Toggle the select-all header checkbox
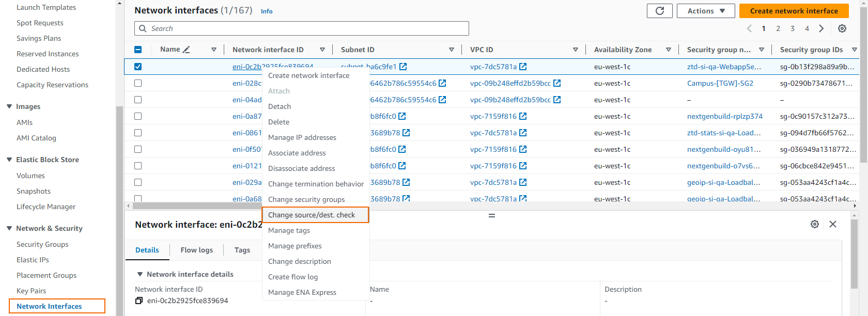868x316 pixels. pos(138,50)
